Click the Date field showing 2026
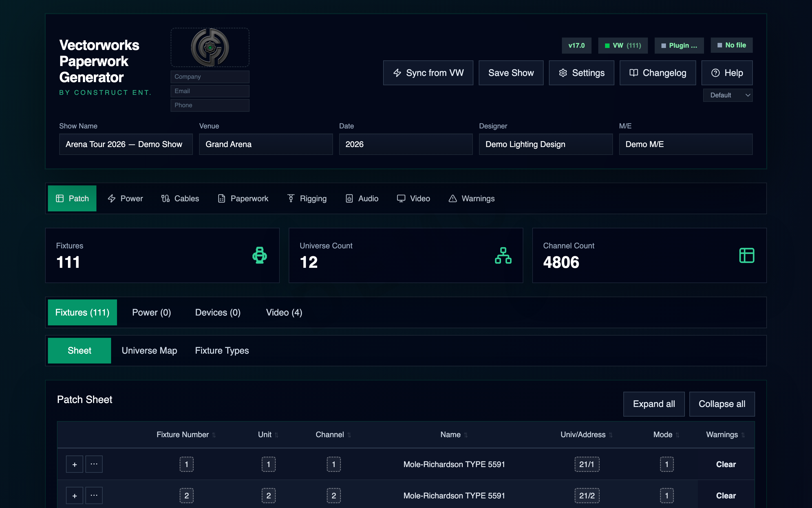 point(406,144)
